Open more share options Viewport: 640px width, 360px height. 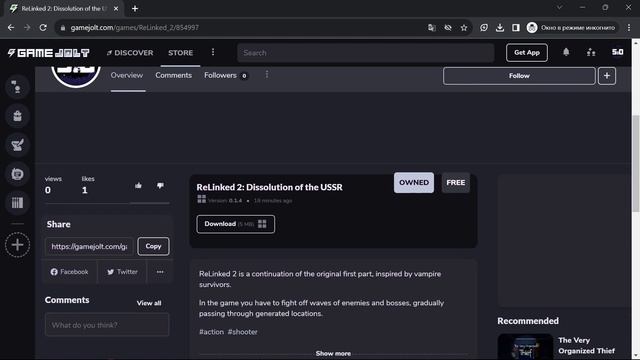pyautogui.click(x=160, y=272)
